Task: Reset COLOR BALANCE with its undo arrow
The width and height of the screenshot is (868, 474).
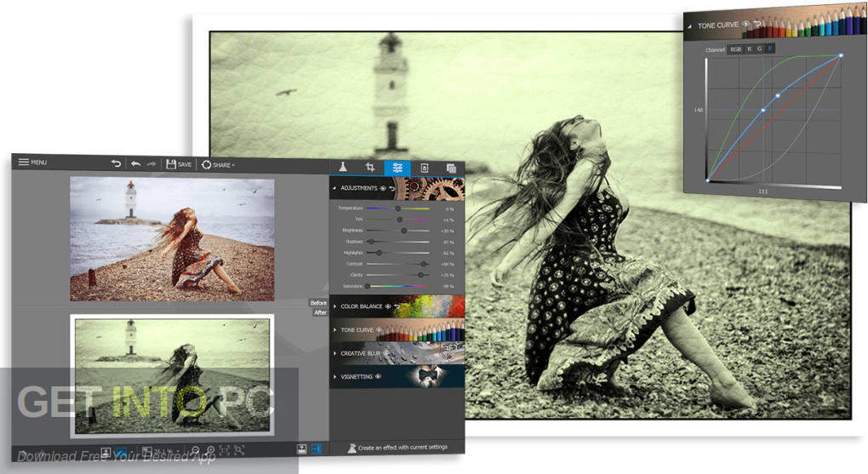Action: (x=397, y=306)
